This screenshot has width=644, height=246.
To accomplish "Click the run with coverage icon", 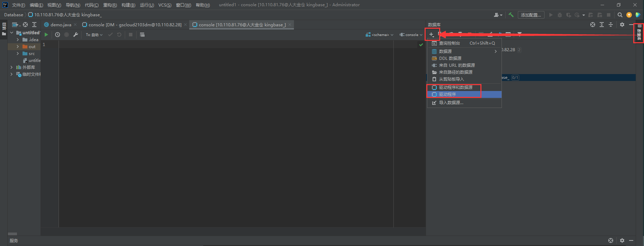I will tap(568, 15).
